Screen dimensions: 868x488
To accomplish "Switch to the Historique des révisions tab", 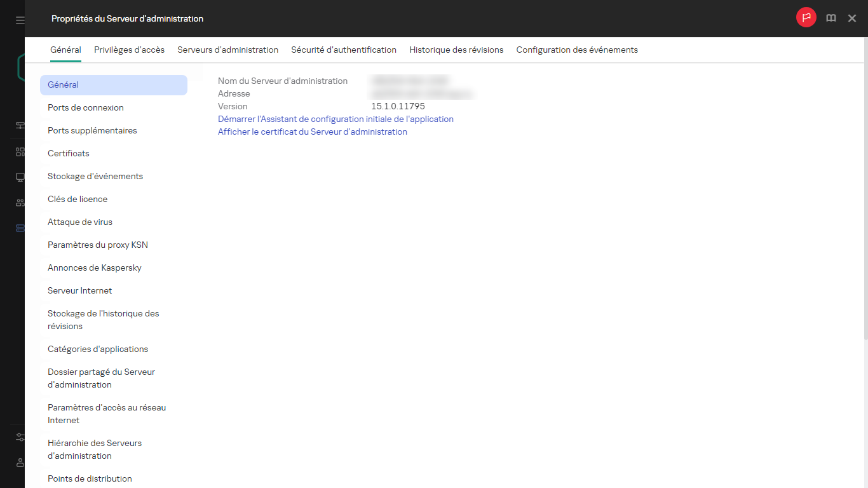I will click(x=456, y=50).
